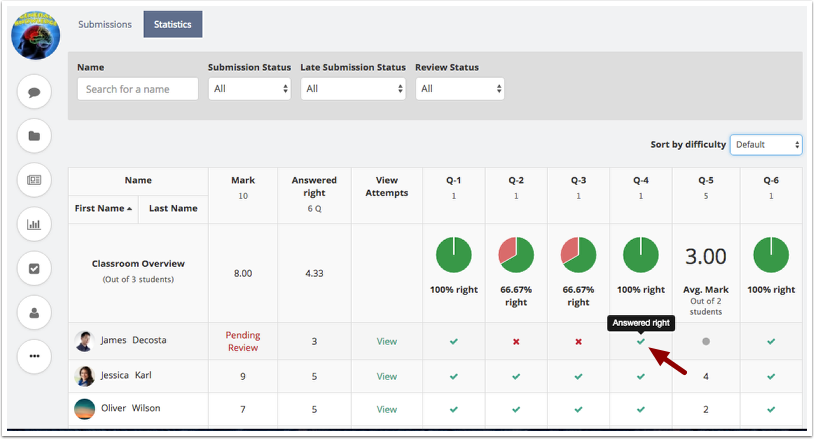
Task: Open the Submission Status dropdown
Action: [250, 89]
